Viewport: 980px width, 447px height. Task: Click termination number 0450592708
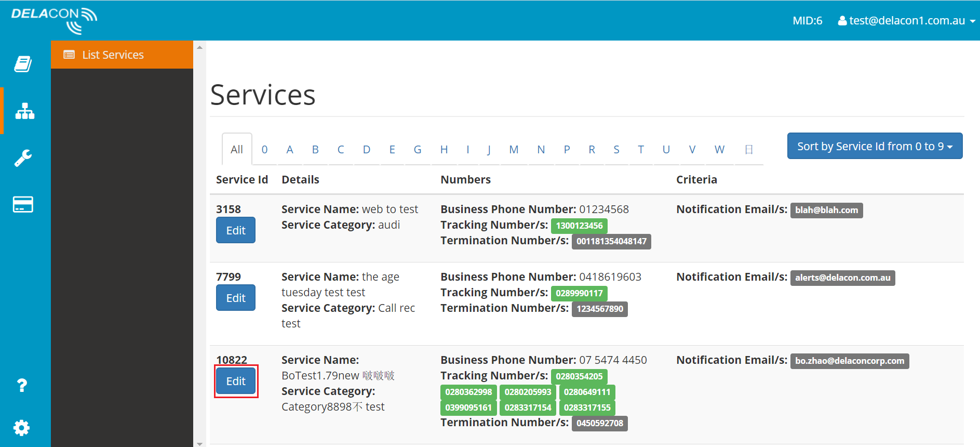coord(600,423)
